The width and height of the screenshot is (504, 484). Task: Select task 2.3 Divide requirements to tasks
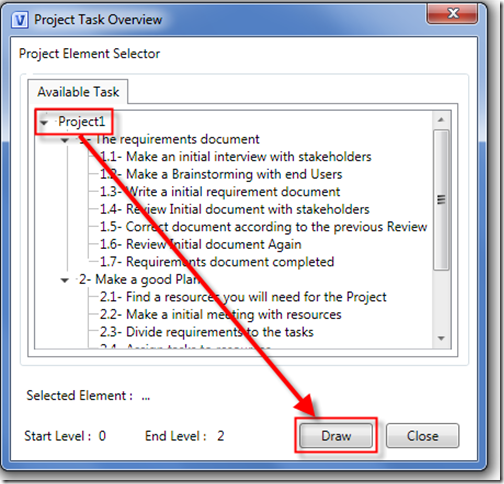click(207, 332)
